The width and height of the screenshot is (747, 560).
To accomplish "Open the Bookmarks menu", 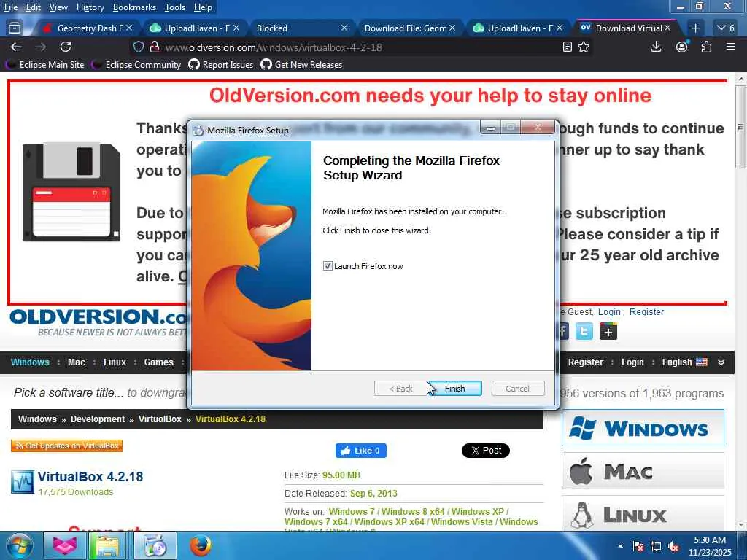I will [134, 7].
